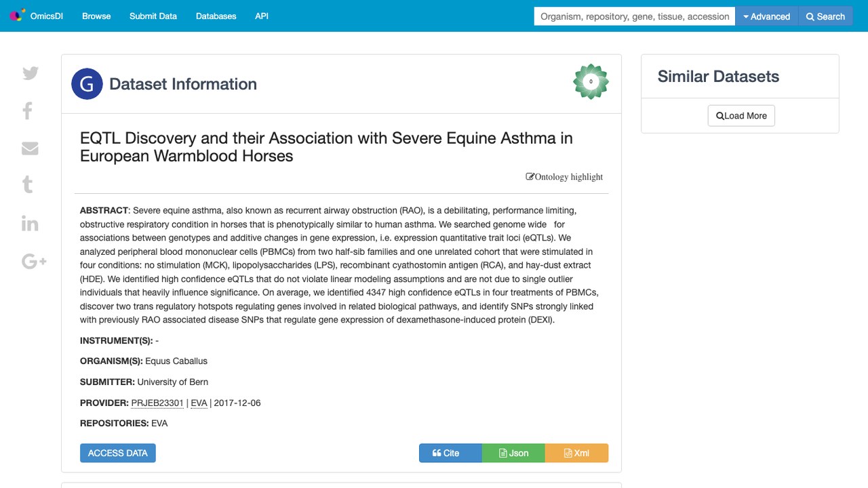Viewport: 868px width, 488px height.
Task: Share dataset by email envelope icon
Action: pos(30,148)
